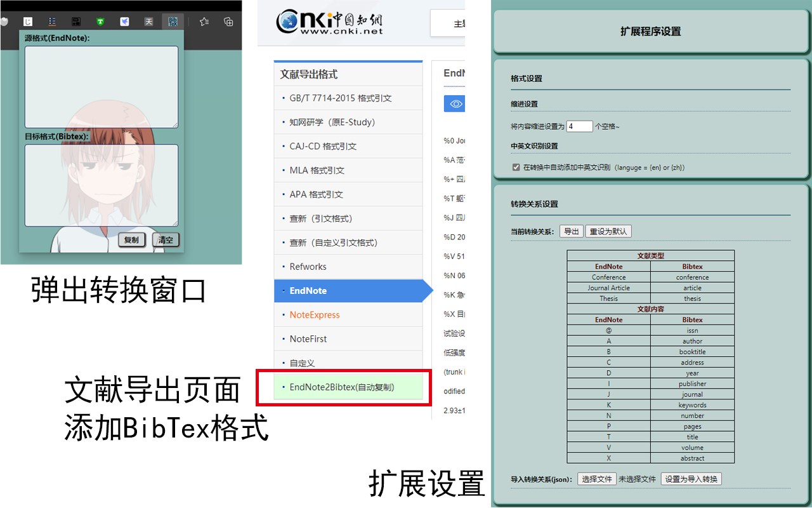Click the list-style extension icon
This screenshot has width=812, height=508.
pyautogui.click(x=52, y=22)
